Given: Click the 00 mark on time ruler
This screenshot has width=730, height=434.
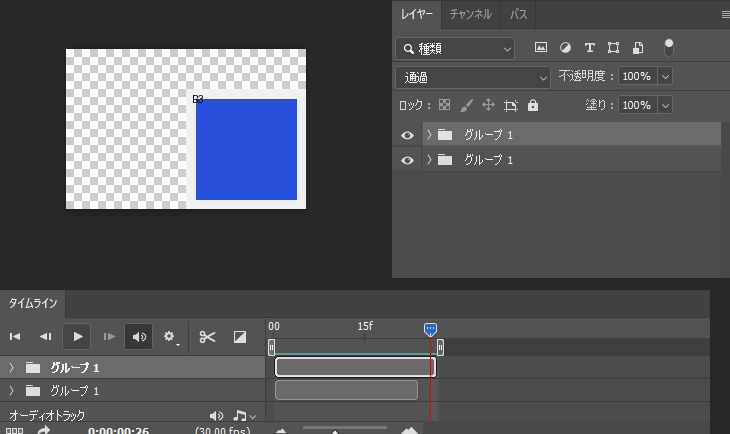Looking at the screenshot, I should (274, 326).
